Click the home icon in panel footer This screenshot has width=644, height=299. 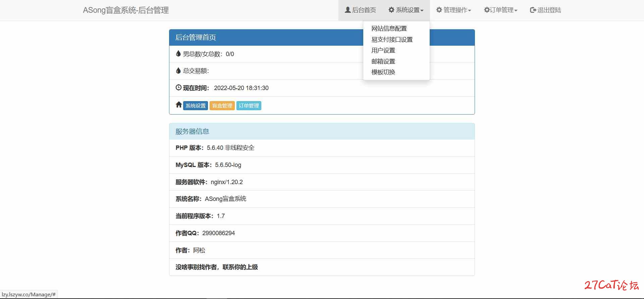179,104
